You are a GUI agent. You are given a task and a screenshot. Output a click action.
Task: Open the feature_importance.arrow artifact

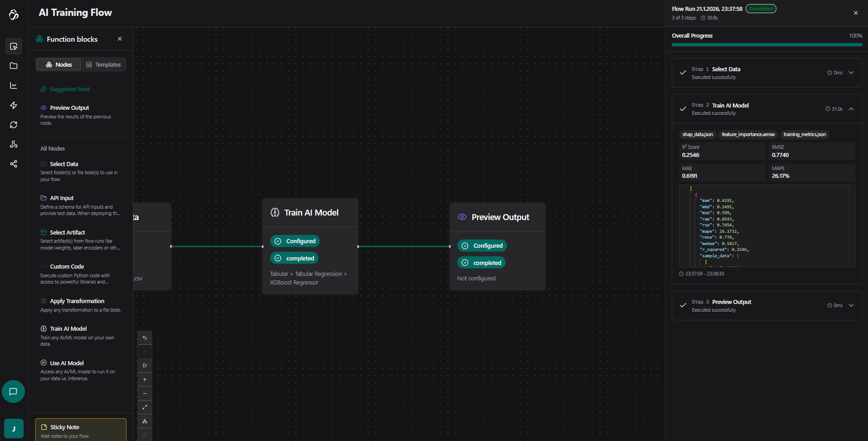pos(748,134)
